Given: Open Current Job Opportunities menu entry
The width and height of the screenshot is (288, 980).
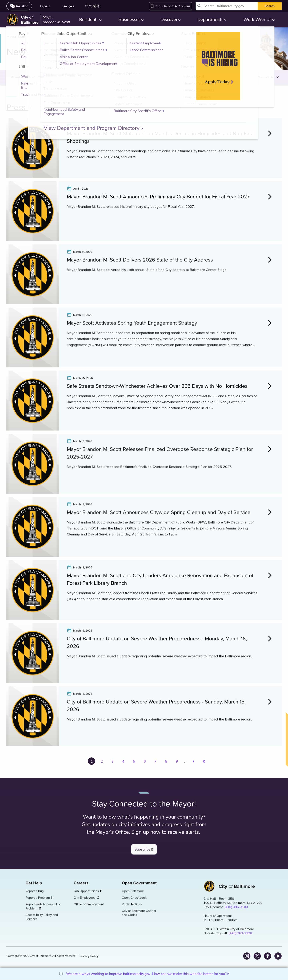Looking at the screenshot, I should 82,43.
